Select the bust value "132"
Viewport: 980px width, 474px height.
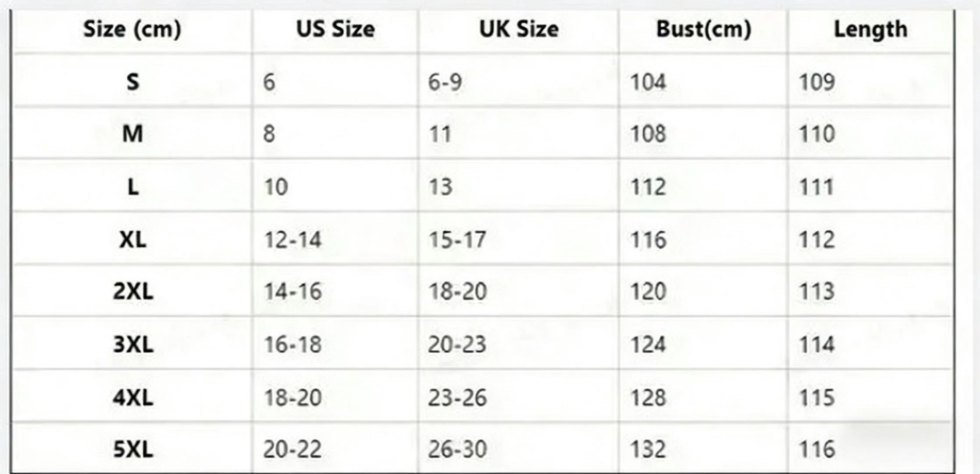648,449
